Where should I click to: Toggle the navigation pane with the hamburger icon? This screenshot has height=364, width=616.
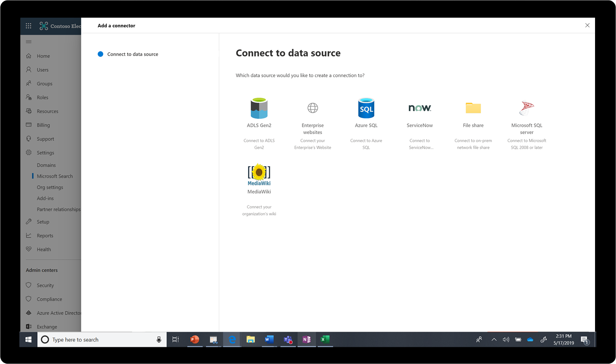coord(29,42)
